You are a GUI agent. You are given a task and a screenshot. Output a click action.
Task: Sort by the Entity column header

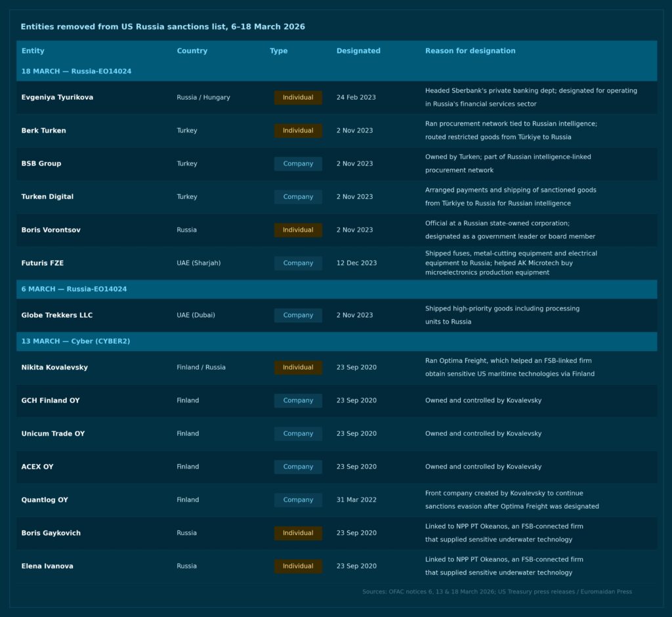point(33,51)
